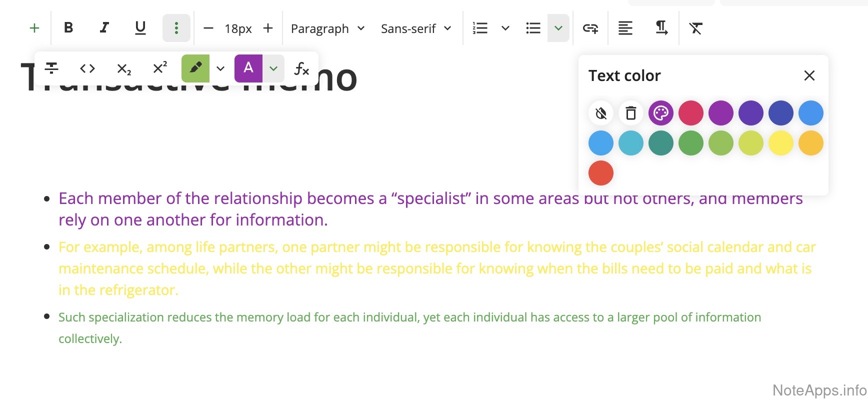Toggle underline formatting
Viewport: 868px width, 400px height.
[x=140, y=28]
